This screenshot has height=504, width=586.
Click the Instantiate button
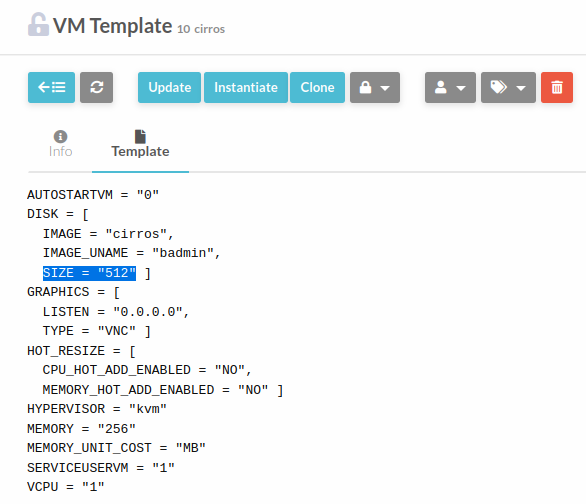[246, 87]
